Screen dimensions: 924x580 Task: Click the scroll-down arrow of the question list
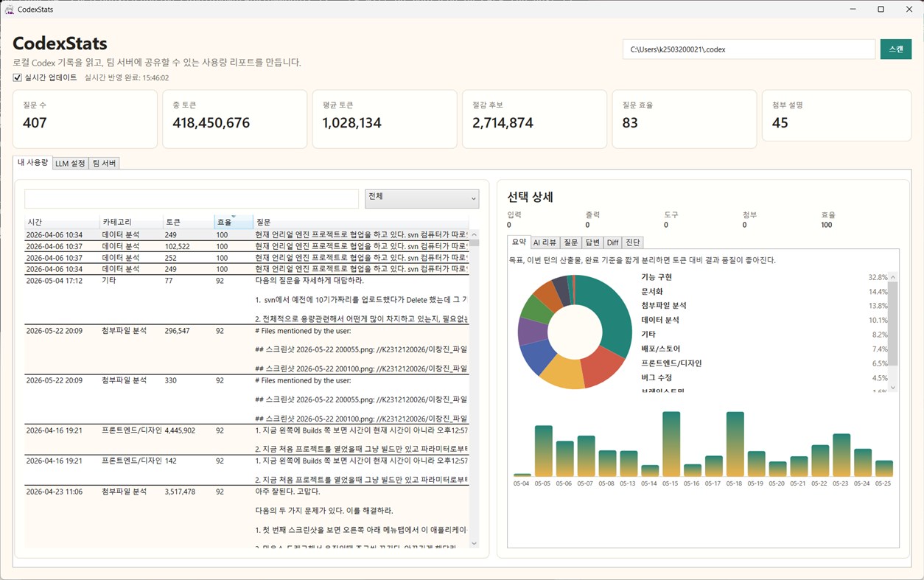tap(474, 543)
